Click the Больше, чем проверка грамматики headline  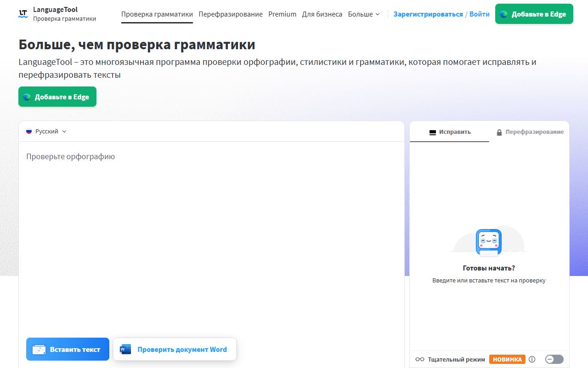(137, 45)
